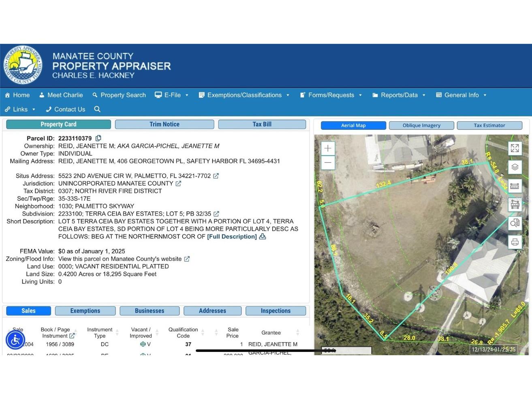Image resolution: width=532 pixels, height=399 pixels.
Task: Open the accessibility widget icon
Action: click(x=15, y=340)
